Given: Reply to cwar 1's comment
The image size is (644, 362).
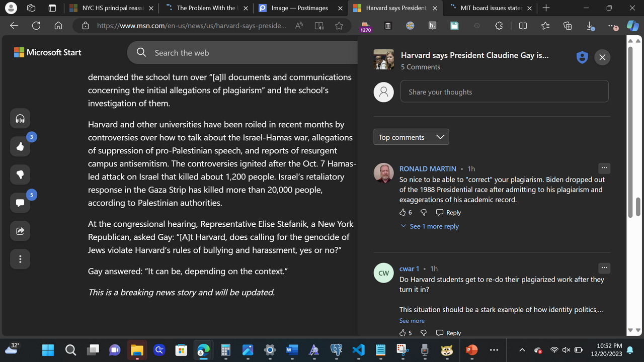Looking at the screenshot, I should (448, 333).
